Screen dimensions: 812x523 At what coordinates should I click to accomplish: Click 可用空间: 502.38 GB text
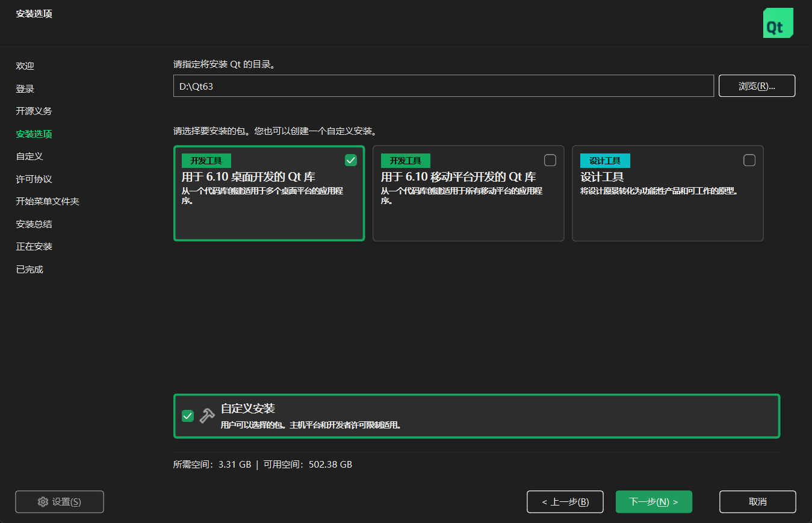tap(308, 465)
